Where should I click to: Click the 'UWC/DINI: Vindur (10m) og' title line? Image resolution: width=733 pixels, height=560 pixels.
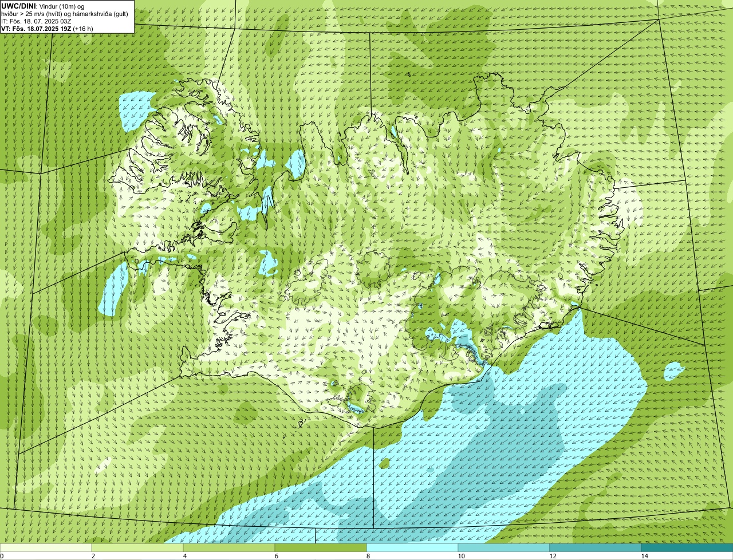43,6
